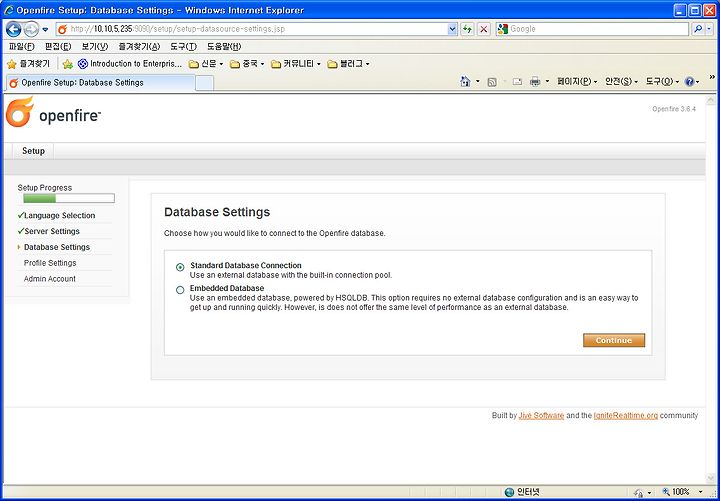Open a new blank tab
Viewport: 720px width, 501px height.
point(204,83)
